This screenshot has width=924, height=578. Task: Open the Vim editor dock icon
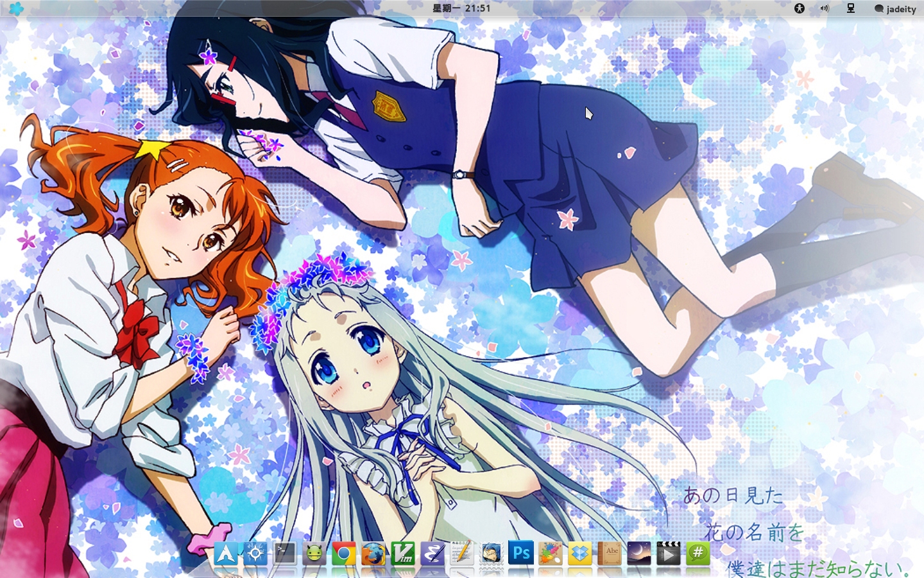coord(403,554)
